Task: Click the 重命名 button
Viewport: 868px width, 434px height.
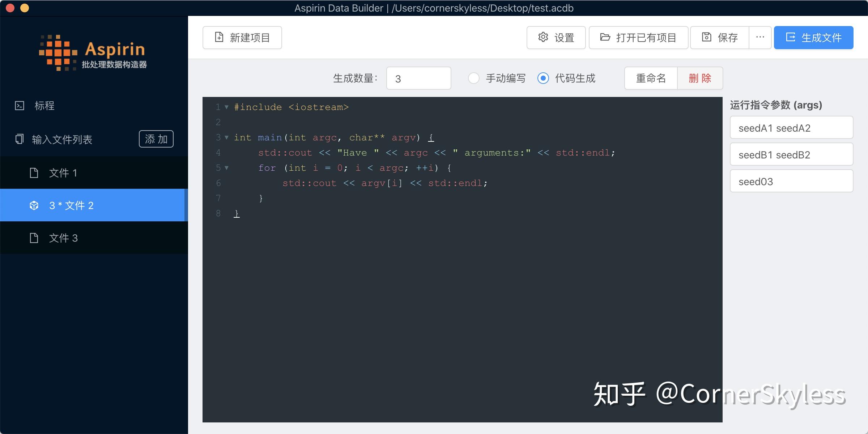Action: (651, 78)
